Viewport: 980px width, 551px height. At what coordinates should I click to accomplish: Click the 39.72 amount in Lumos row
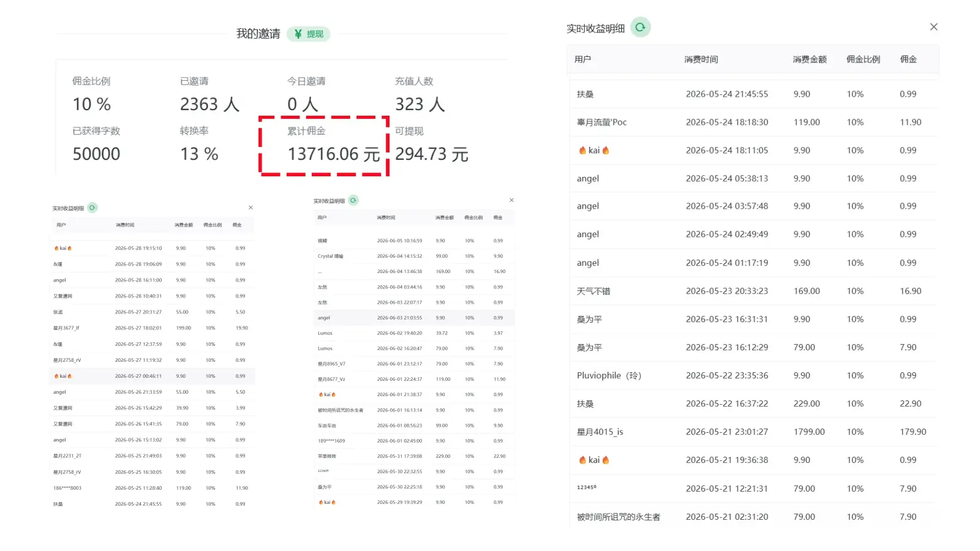click(442, 334)
